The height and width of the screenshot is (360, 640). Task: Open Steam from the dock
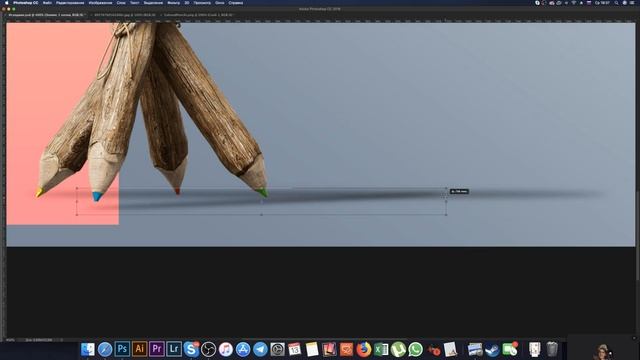(492, 349)
